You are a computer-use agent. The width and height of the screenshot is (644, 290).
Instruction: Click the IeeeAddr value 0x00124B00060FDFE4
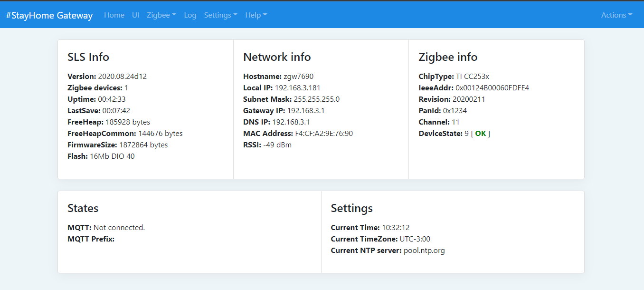pos(492,88)
